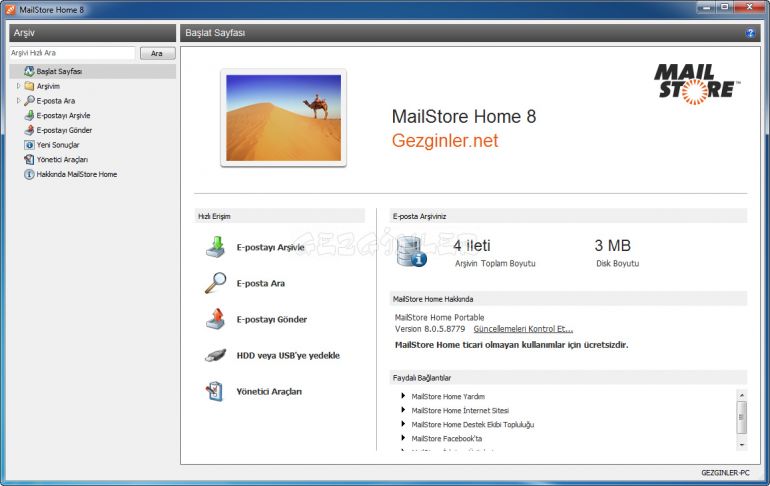Viewport: 770px width, 486px height.
Task: Click the E-posta Ara magnifier icon in sidebar
Action: [29, 101]
